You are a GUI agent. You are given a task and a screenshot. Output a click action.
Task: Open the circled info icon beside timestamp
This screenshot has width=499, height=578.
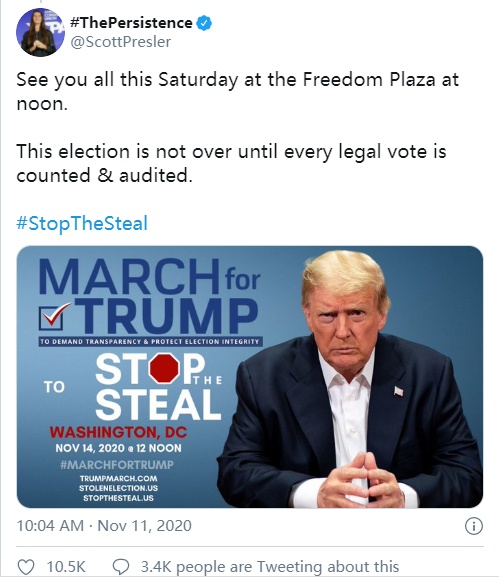(x=474, y=526)
